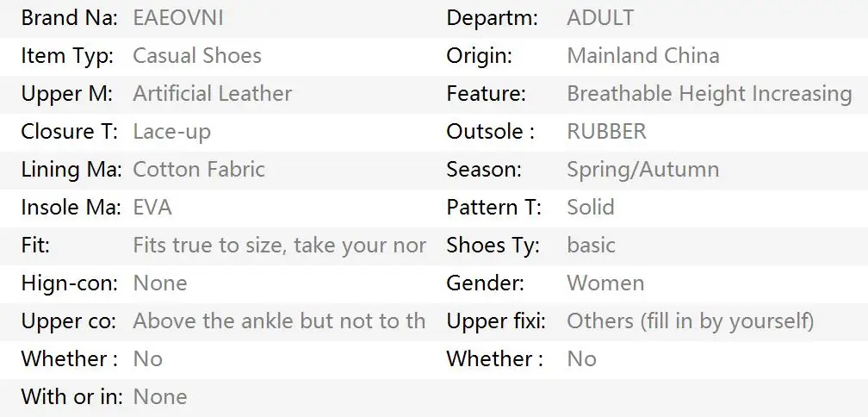
Task: Select the Solid pattern type value
Action: (591, 208)
